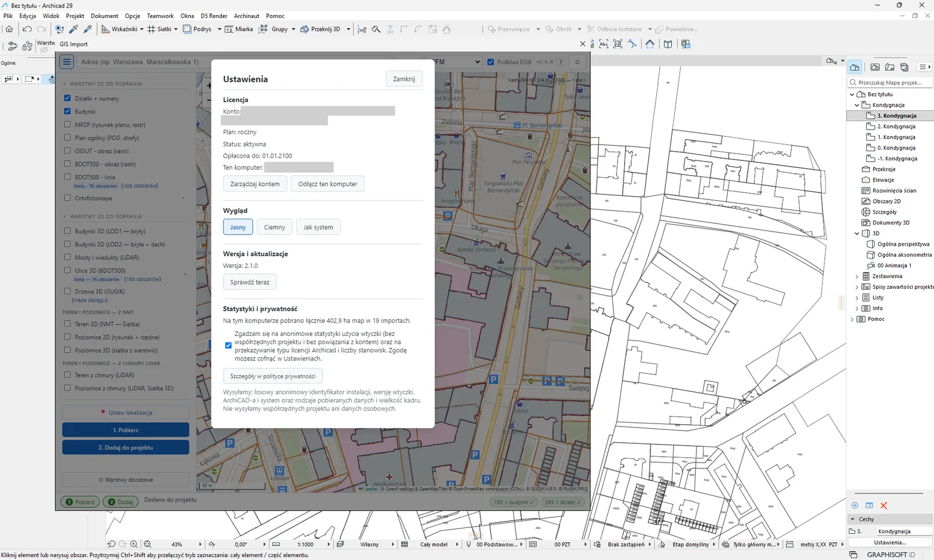Image resolution: width=934 pixels, height=560 pixels.
Task: Close the Ustawienia dialog with Zamknij
Action: click(404, 79)
